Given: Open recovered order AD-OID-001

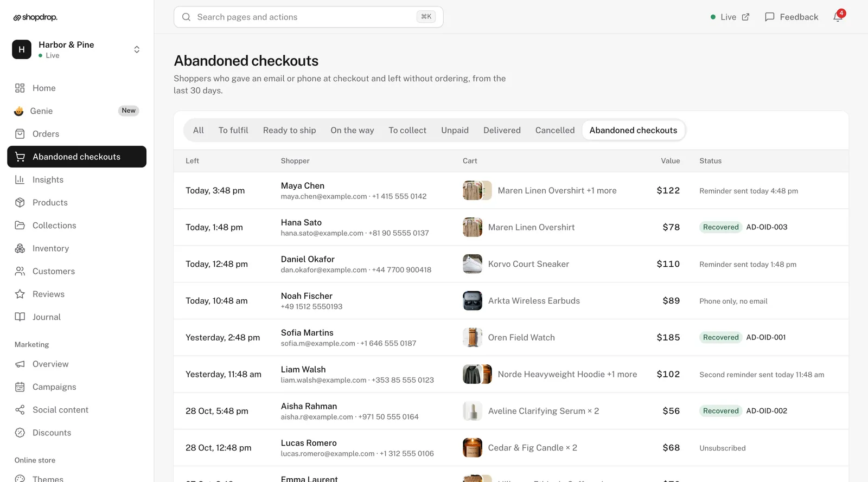Looking at the screenshot, I should (x=766, y=337).
